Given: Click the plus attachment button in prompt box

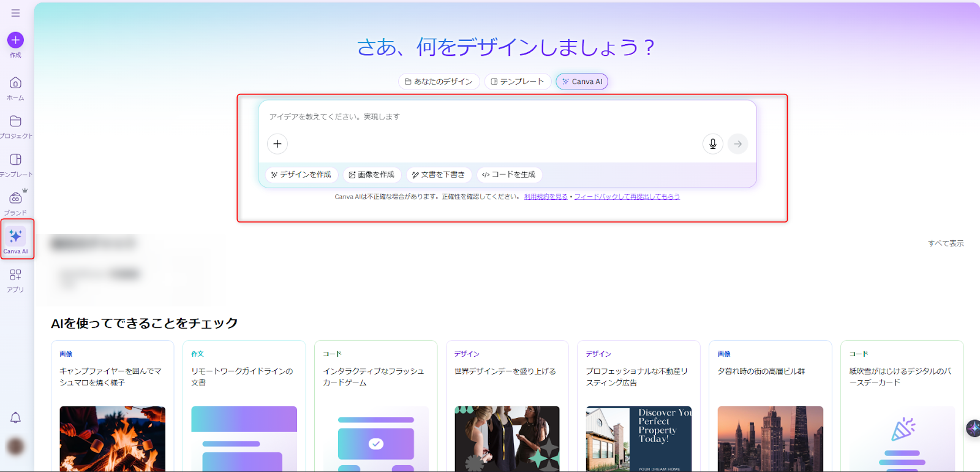Looking at the screenshot, I should tap(277, 144).
